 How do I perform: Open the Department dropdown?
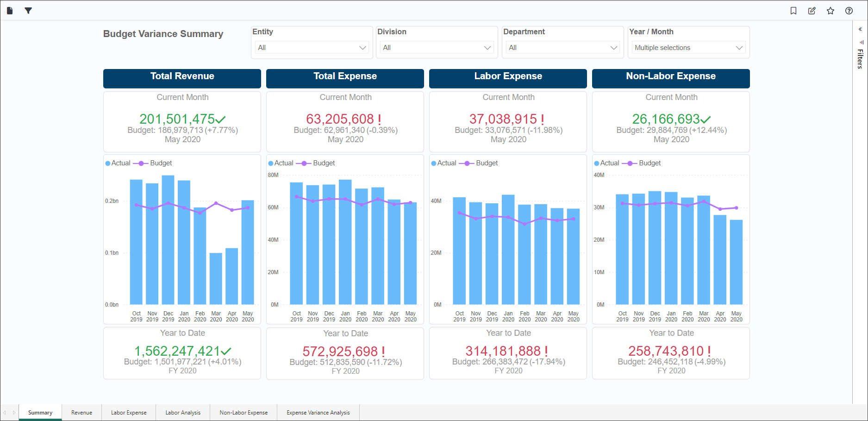click(563, 48)
